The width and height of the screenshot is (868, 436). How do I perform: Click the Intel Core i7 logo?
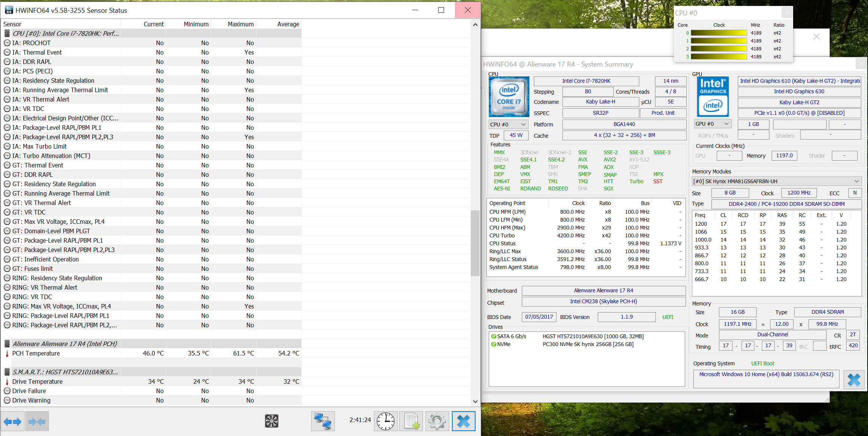pos(509,97)
